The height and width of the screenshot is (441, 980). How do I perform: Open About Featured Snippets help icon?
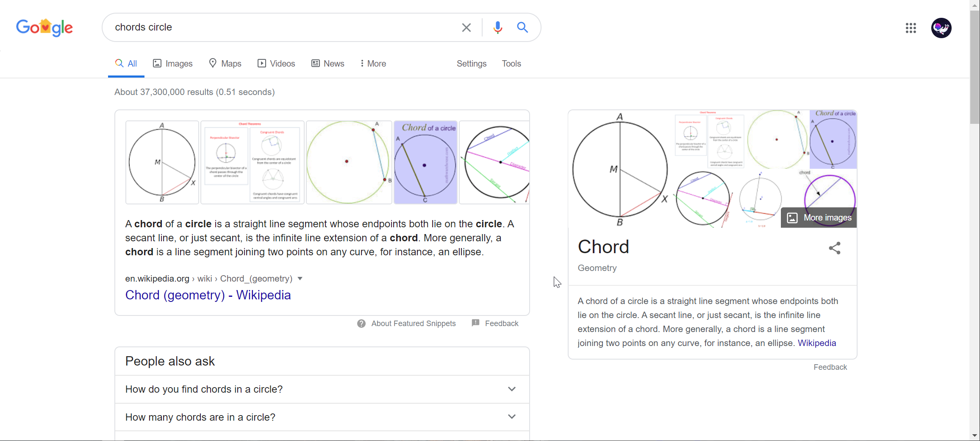coord(361,324)
